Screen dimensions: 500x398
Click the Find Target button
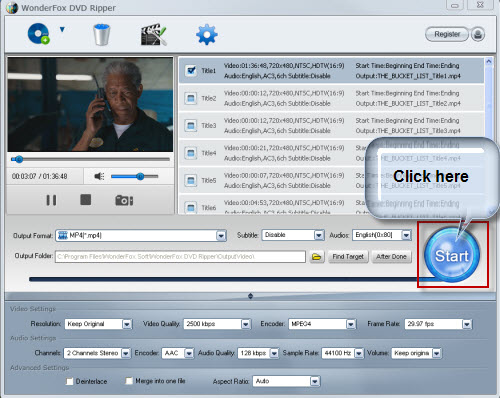click(348, 257)
